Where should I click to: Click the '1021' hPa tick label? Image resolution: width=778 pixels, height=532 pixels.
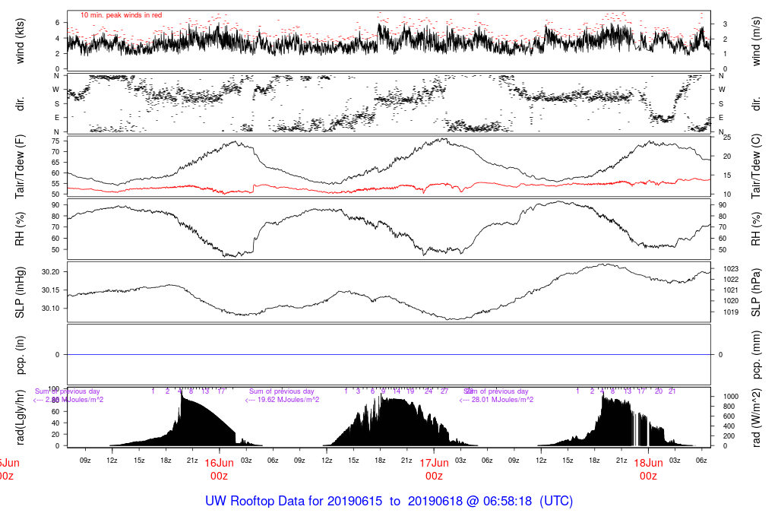731,290
